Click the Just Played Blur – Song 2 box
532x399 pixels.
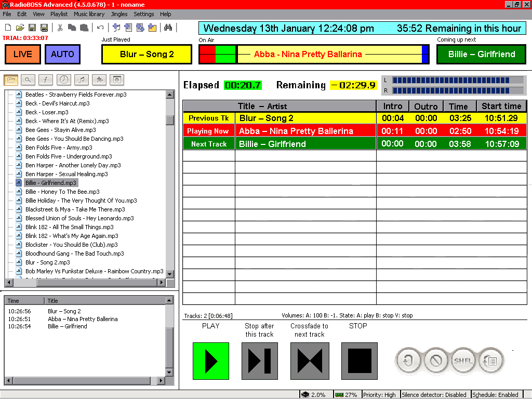click(147, 54)
